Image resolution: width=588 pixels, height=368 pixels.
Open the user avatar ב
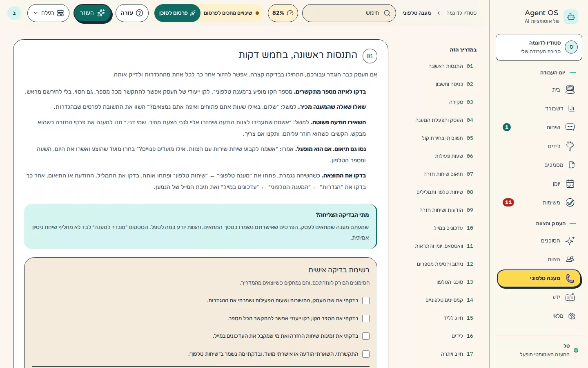14,13
